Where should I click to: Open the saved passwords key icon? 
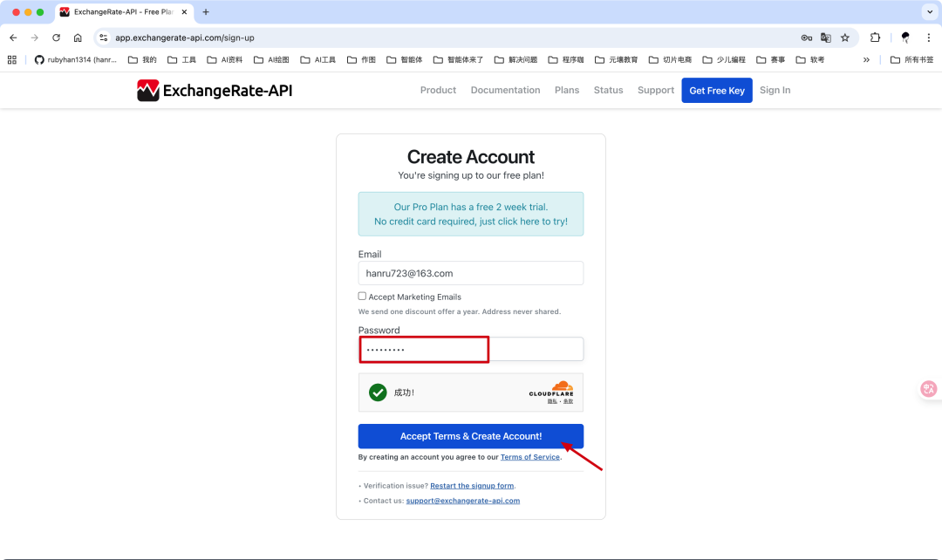point(806,38)
